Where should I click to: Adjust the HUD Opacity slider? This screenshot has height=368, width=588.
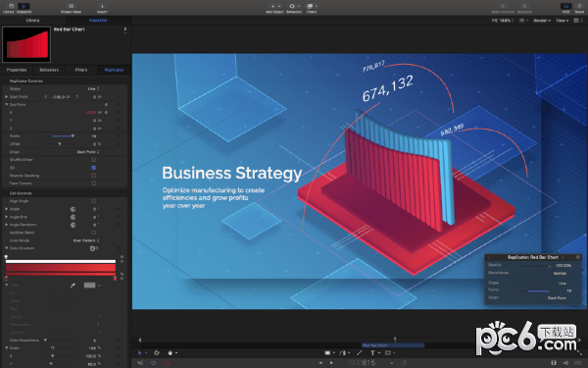pyautogui.click(x=535, y=266)
